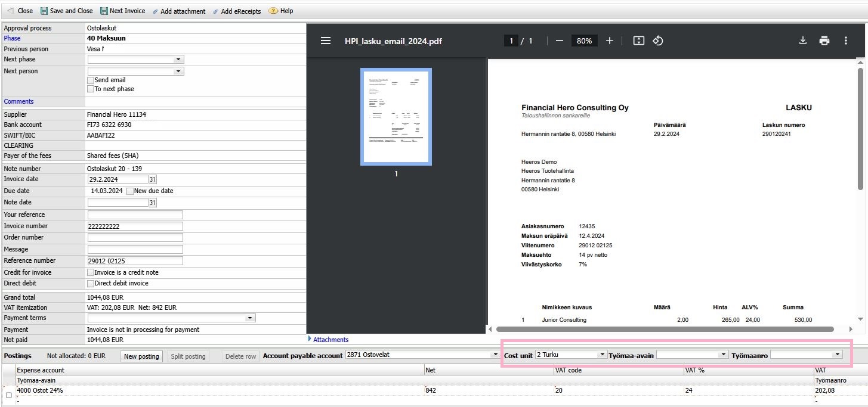Open the Note date calendar picker
Viewport: 868px width, 407px height.
[x=153, y=203]
